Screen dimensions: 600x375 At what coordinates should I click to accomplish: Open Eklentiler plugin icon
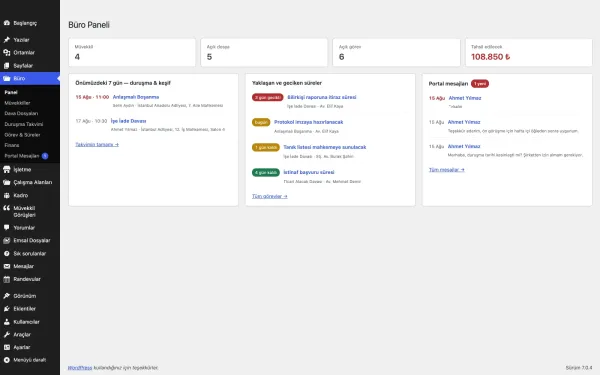[x=7, y=308]
